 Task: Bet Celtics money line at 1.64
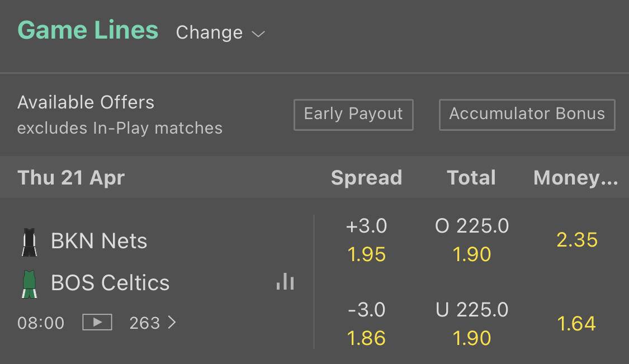tap(577, 324)
